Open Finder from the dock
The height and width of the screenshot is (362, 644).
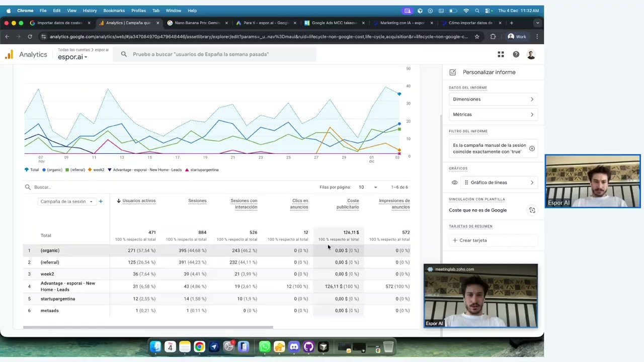pyautogui.click(x=155, y=347)
